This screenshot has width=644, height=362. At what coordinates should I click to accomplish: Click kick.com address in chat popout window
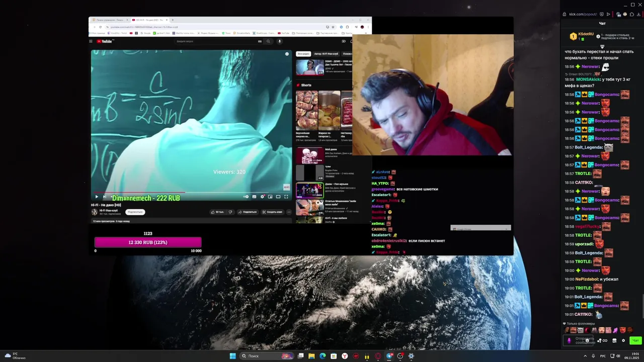(583, 14)
